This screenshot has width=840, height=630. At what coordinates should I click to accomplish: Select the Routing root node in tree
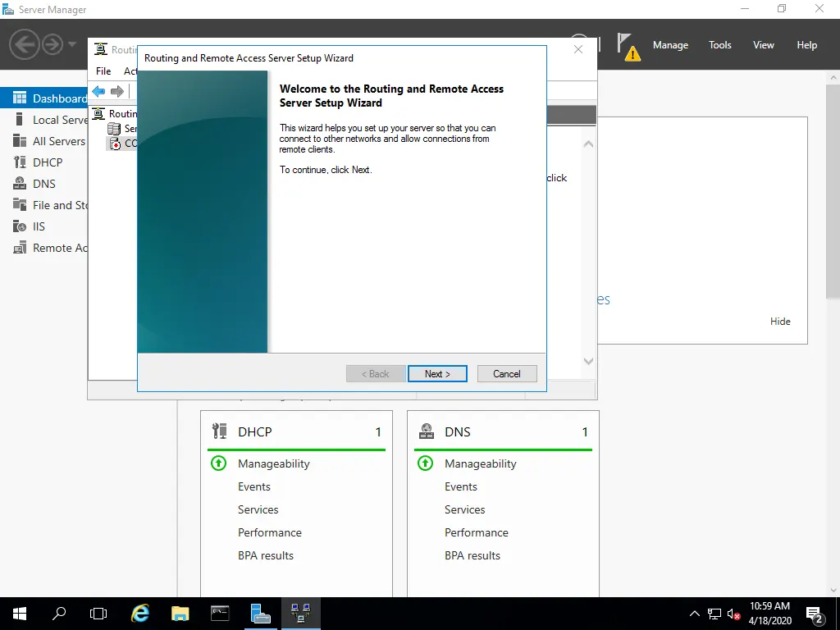click(x=115, y=113)
